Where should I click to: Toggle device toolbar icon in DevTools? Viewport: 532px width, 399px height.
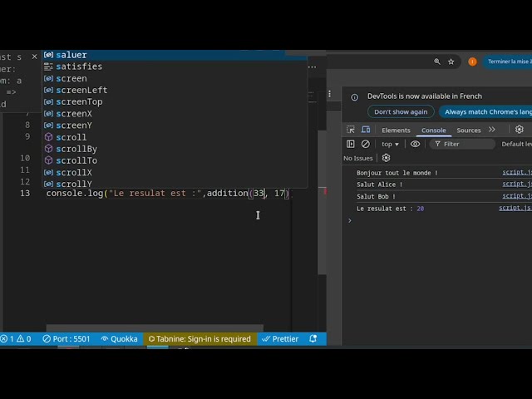[x=366, y=130]
